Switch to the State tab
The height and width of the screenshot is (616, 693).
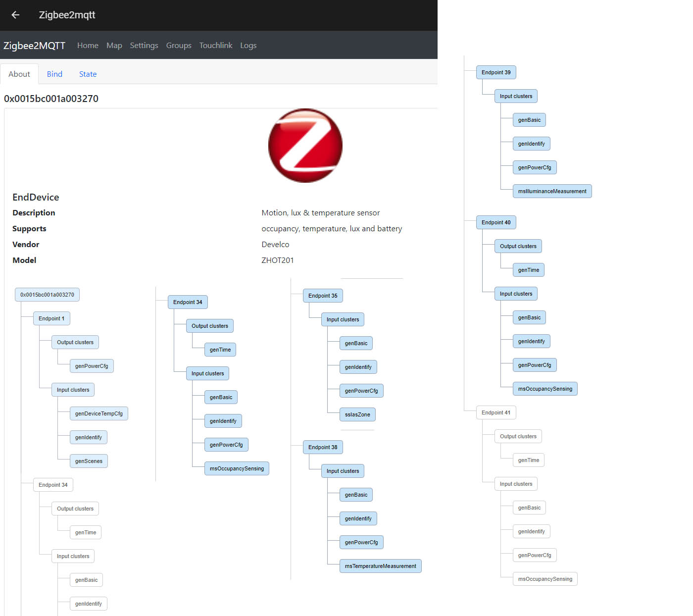click(x=88, y=74)
